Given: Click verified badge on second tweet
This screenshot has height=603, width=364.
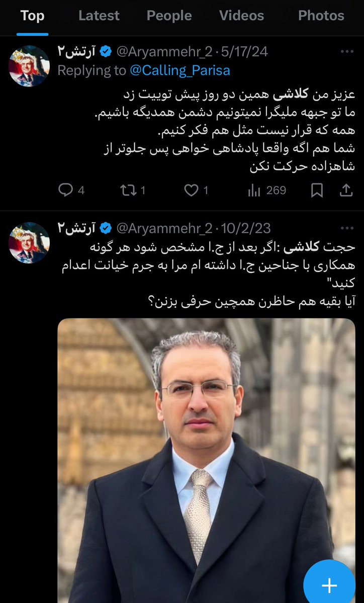Looking at the screenshot, I should [x=106, y=228].
